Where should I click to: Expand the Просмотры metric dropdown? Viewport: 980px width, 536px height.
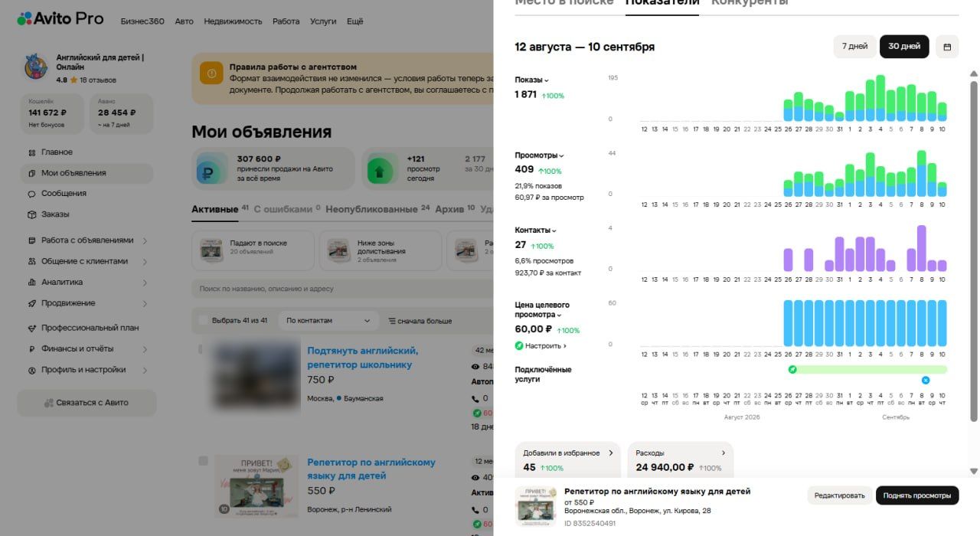coord(540,155)
